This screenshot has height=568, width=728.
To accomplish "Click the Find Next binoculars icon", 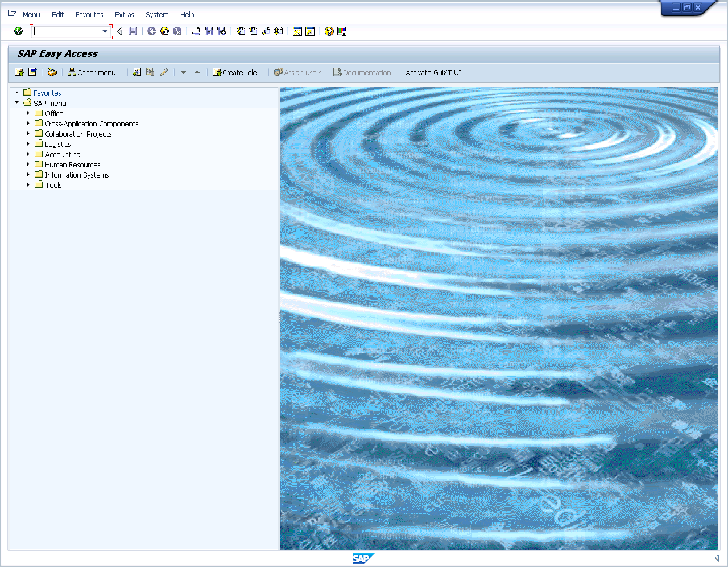I will click(x=221, y=31).
